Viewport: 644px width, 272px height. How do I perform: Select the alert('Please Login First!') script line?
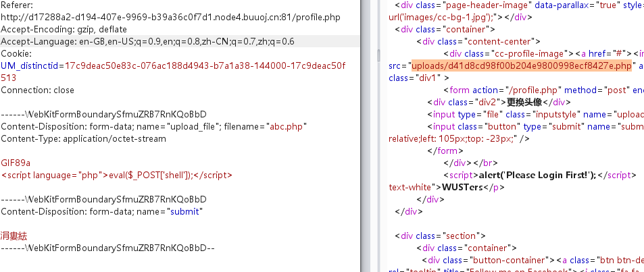pyautogui.click(x=539, y=175)
